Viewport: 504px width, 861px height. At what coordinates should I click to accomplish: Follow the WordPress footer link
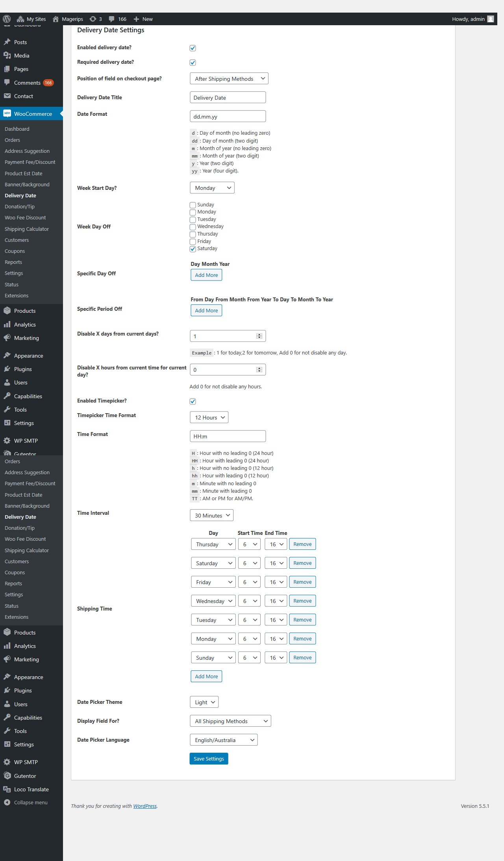pos(145,806)
